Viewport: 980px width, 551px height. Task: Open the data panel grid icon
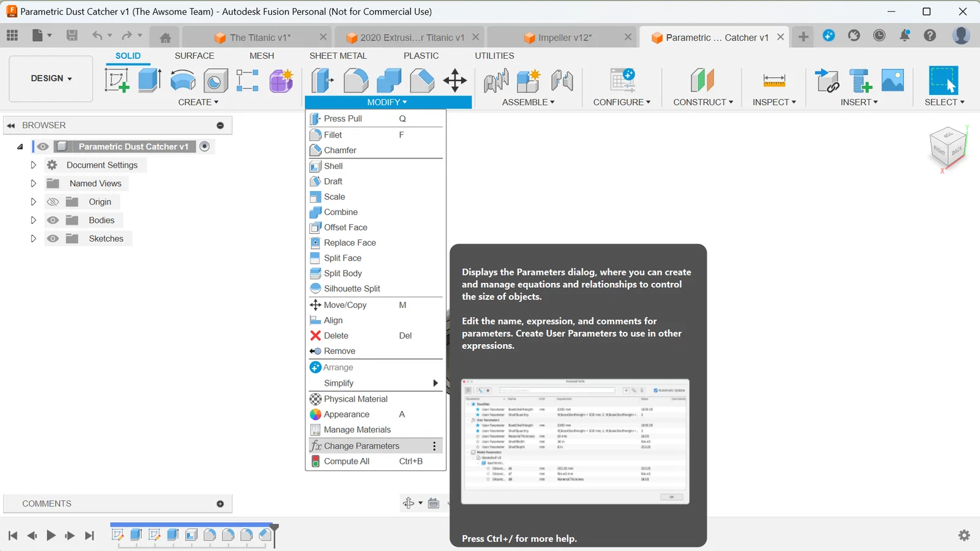[x=12, y=36]
